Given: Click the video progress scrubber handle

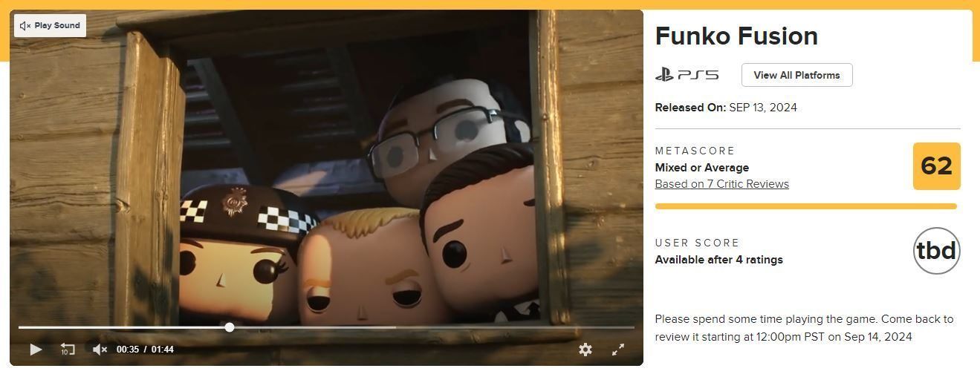Looking at the screenshot, I should tap(230, 327).
